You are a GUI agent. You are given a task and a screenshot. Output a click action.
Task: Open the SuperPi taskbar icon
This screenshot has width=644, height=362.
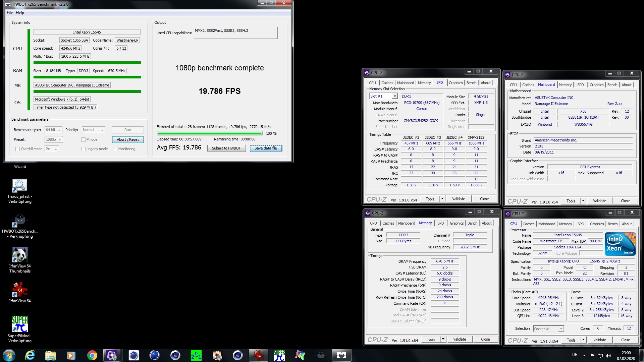tap(279, 355)
